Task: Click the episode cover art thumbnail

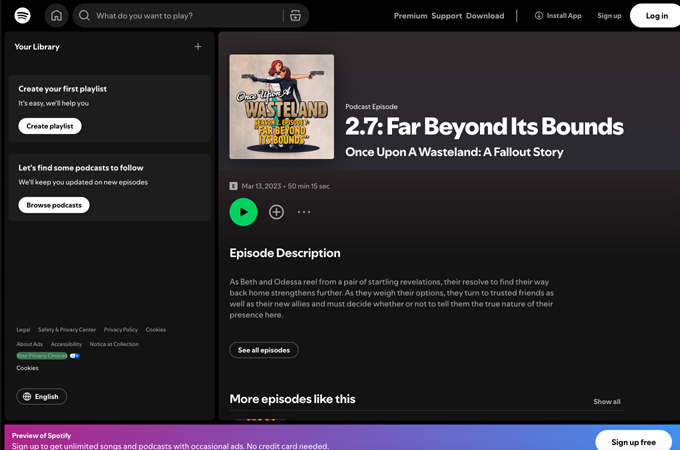Action: [x=281, y=107]
